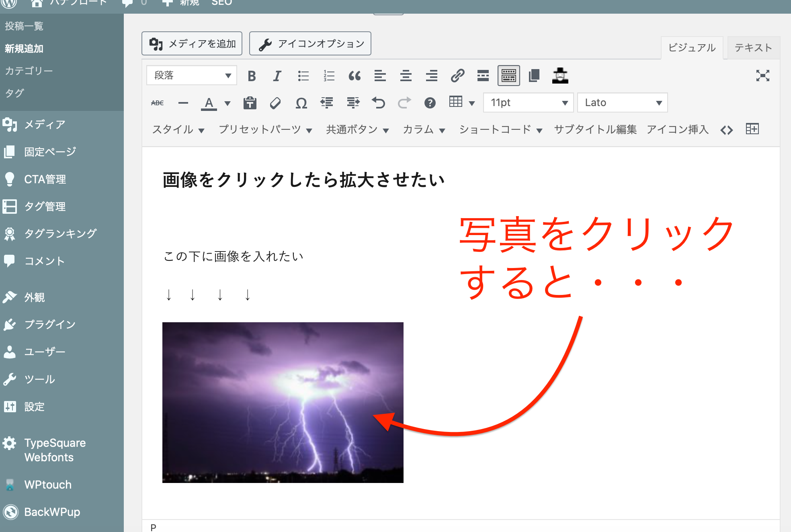The width and height of the screenshot is (791, 532).
Task: Open the 11pt font size dropdown
Action: pos(528,103)
